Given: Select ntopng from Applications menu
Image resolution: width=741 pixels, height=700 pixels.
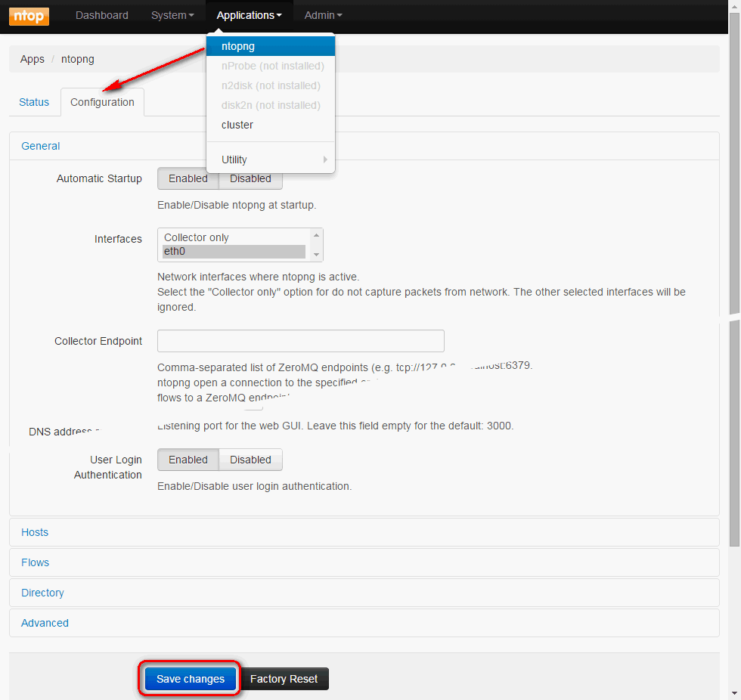Looking at the screenshot, I should (238, 46).
